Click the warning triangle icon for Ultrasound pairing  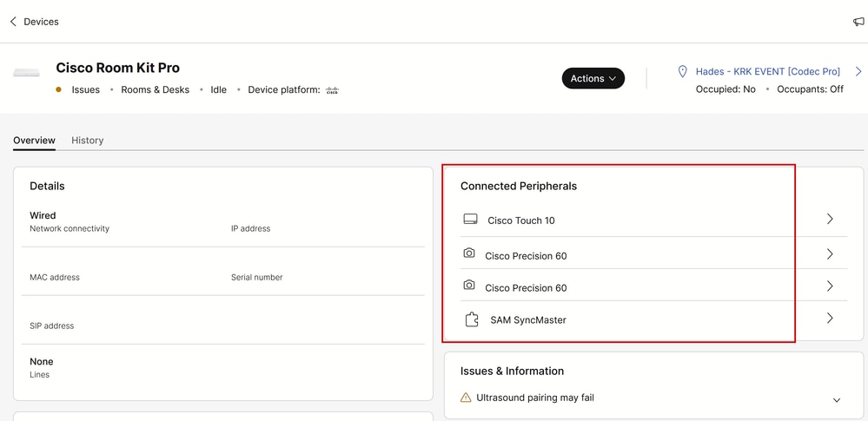click(x=466, y=398)
